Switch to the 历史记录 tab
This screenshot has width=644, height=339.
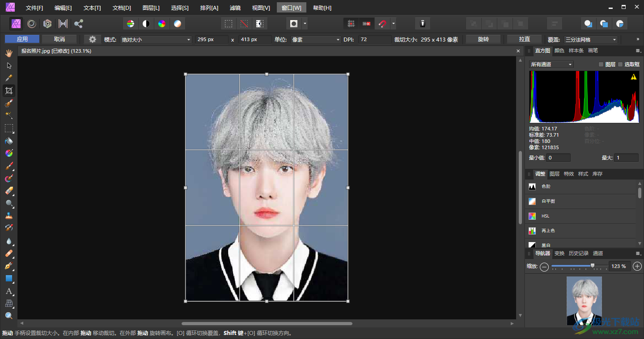click(579, 253)
